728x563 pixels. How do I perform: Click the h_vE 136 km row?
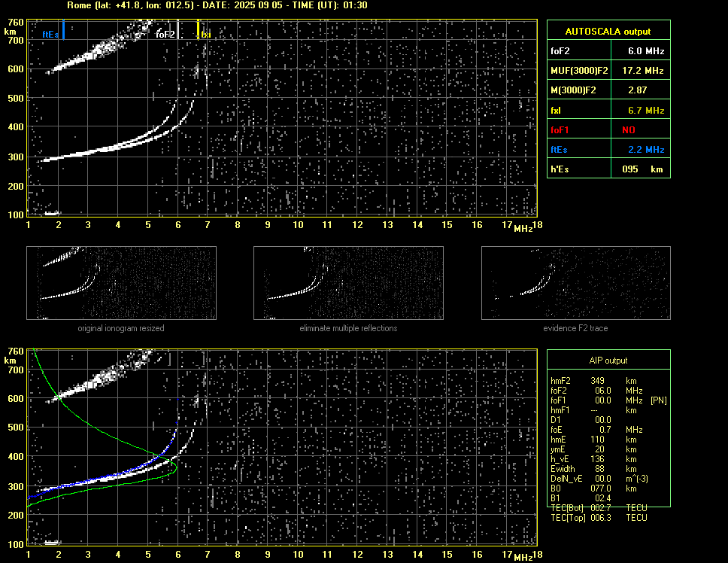coord(593,459)
